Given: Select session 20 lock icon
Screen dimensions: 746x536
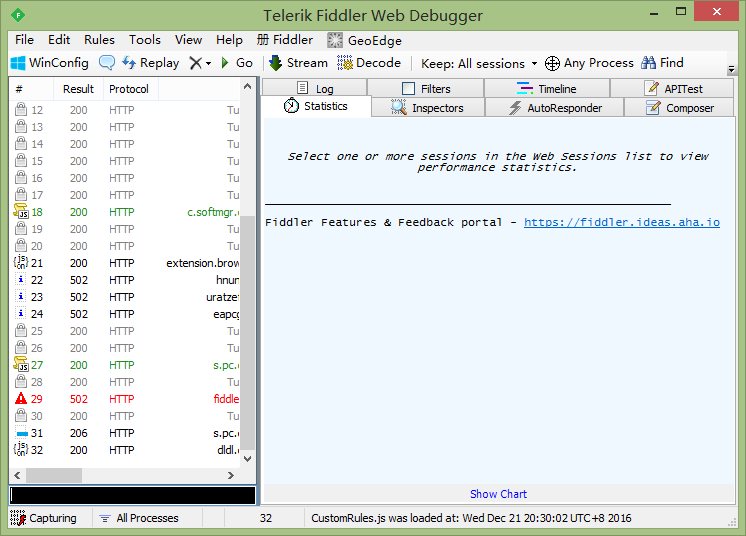Looking at the screenshot, I should [21, 245].
